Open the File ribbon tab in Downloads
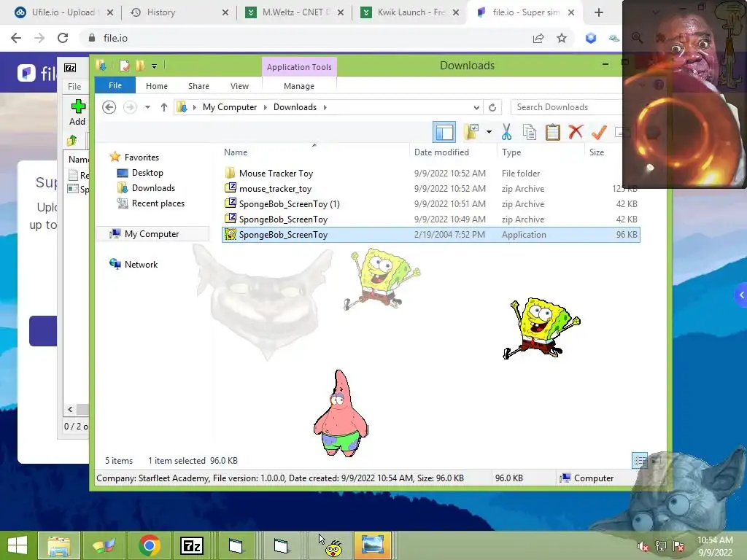The height and width of the screenshot is (560, 747). tap(115, 86)
